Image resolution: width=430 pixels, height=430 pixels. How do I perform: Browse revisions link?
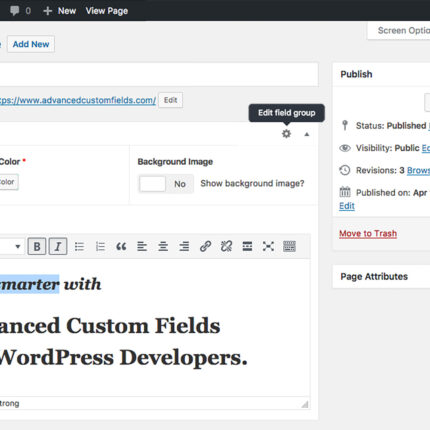[418, 170]
